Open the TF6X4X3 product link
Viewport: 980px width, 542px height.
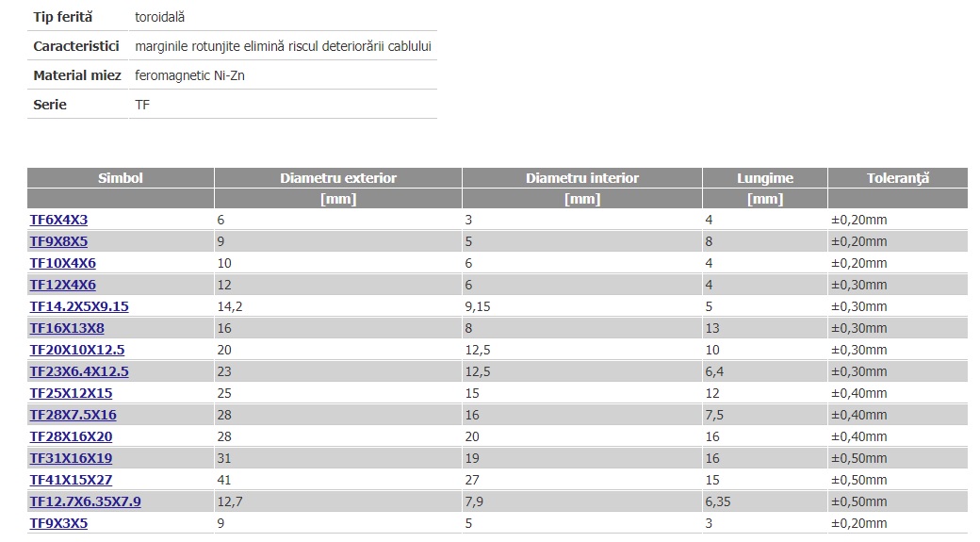tap(58, 220)
